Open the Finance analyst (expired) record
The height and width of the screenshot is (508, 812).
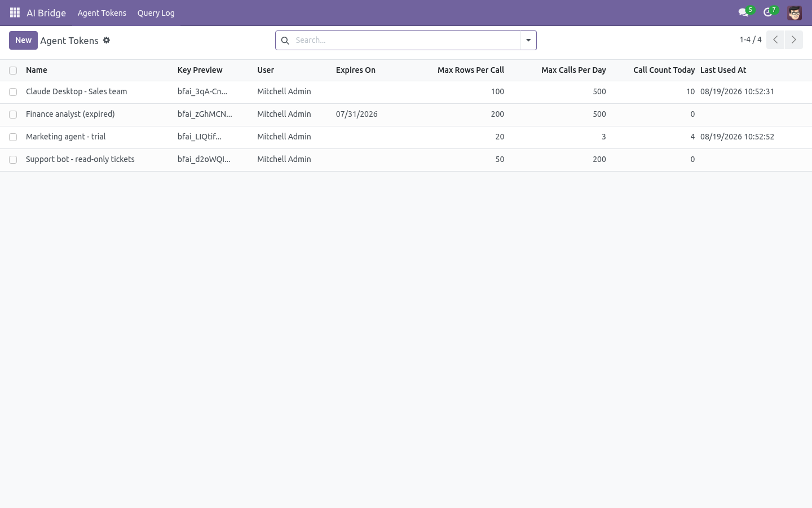point(70,114)
